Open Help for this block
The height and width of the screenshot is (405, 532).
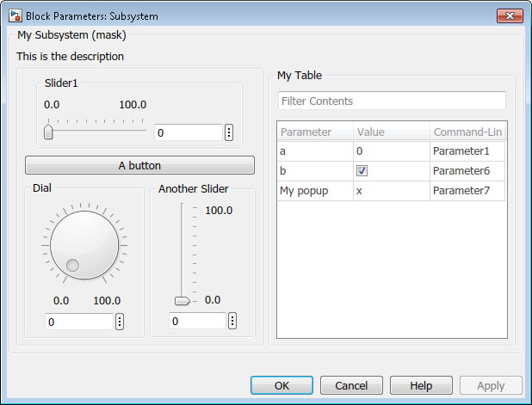click(421, 385)
